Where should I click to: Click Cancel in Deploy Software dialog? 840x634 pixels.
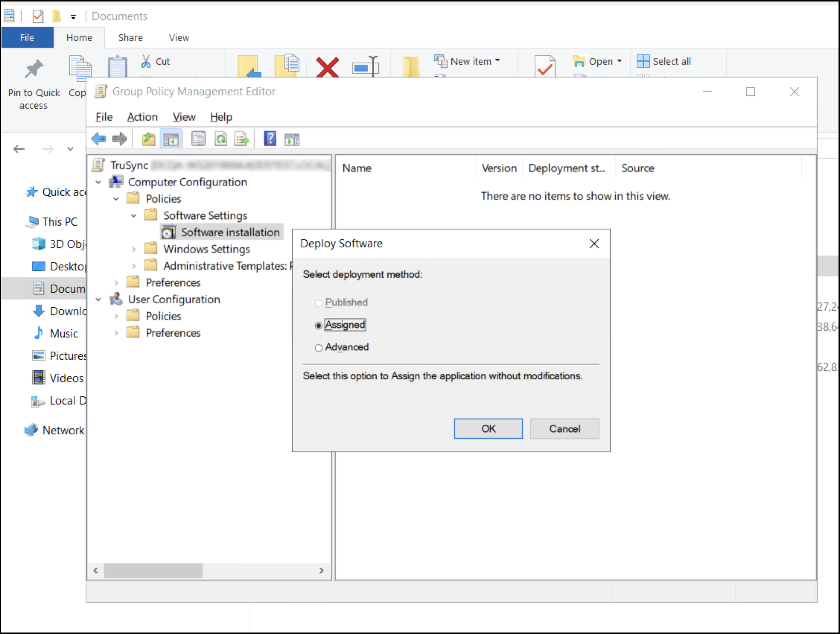[x=564, y=428]
